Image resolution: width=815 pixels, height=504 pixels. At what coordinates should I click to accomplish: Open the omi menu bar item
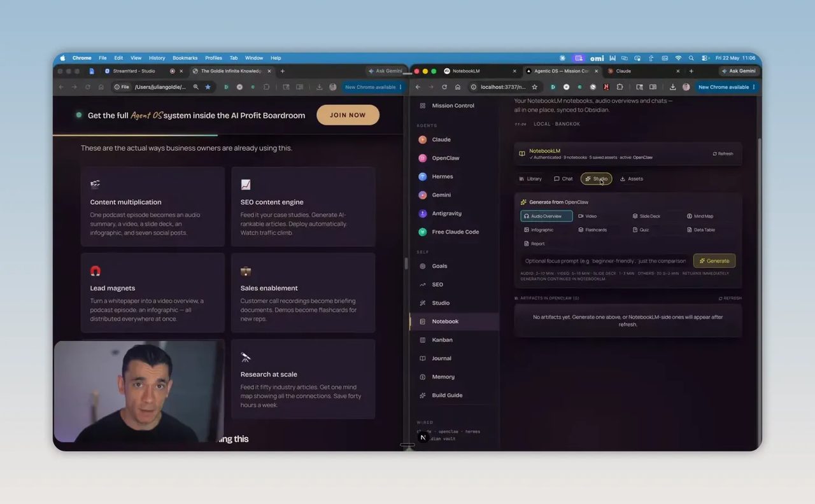pos(597,58)
